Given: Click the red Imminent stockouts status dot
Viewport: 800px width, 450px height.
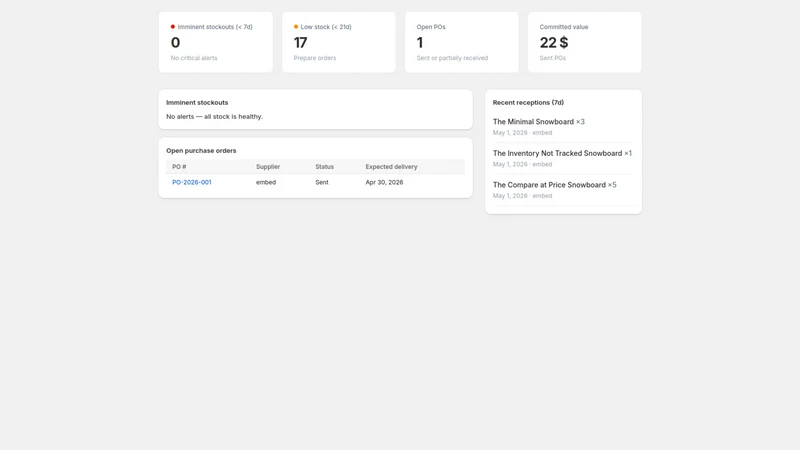Looking at the screenshot, I should pos(173,27).
